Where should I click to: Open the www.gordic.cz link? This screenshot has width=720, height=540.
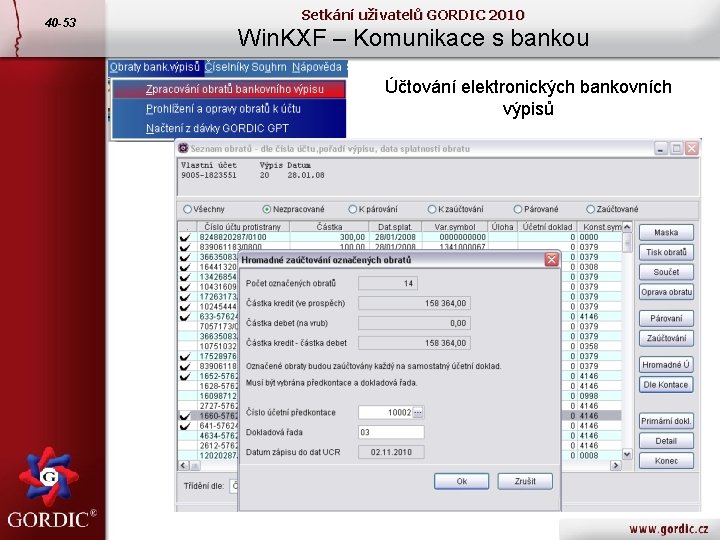[668, 529]
